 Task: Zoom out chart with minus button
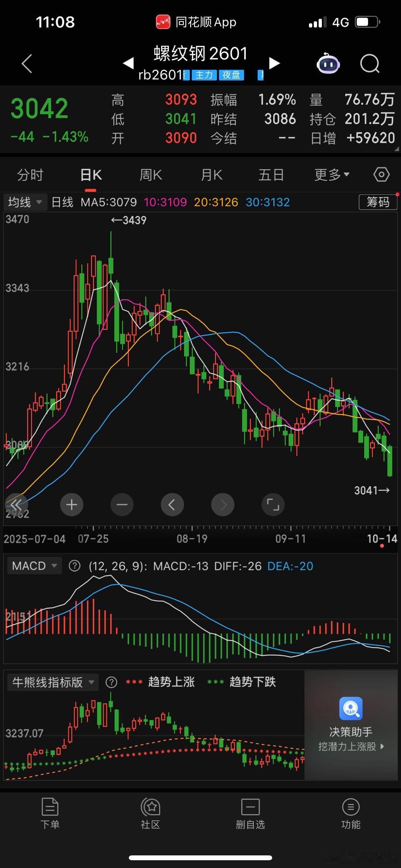tap(122, 505)
